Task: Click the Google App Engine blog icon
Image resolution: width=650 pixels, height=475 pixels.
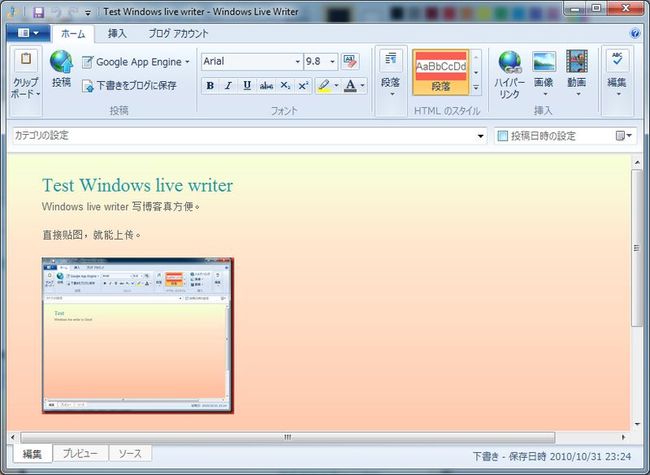Action: pyautogui.click(x=87, y=63)
